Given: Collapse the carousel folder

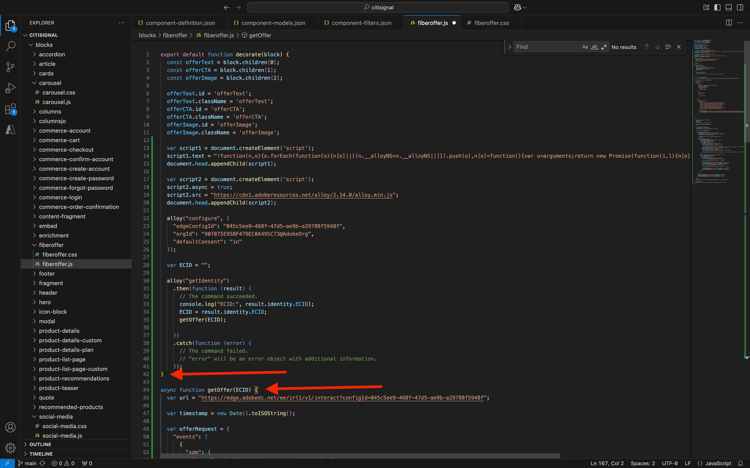Looking at the screenshot, I should (x=49, y=83).
